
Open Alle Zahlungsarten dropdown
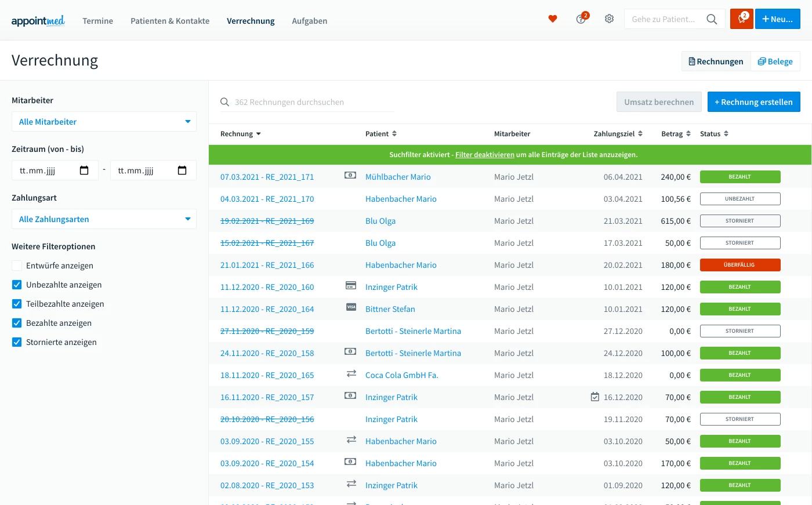(104, 219)
